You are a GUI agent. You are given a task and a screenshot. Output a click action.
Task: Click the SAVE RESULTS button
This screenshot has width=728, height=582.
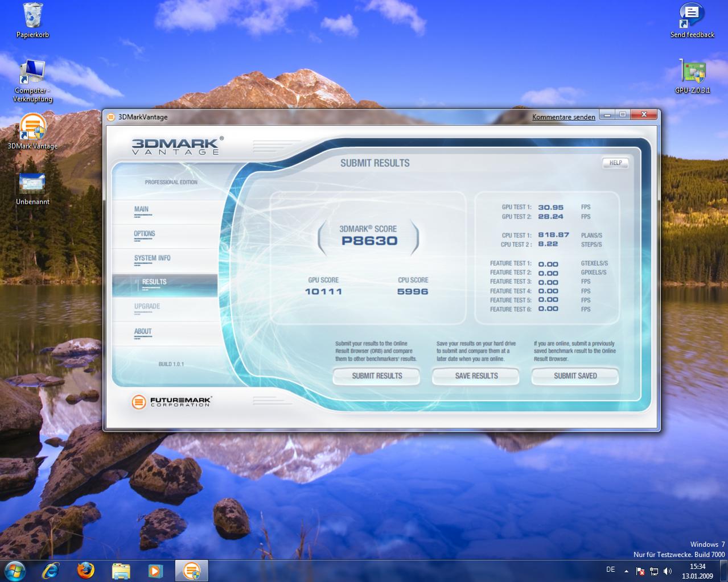pos(476,375)
